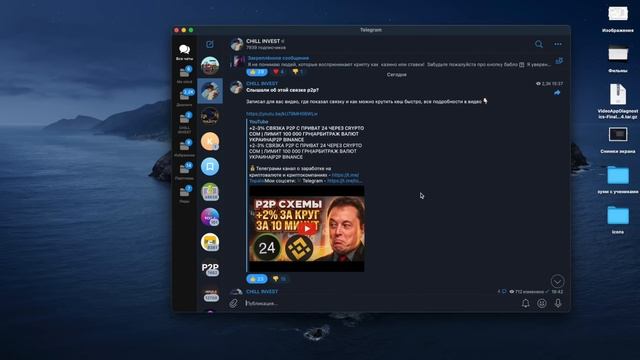Click CHILL INVEST channel title in header

pyautogui.click(x=263, y=41)
